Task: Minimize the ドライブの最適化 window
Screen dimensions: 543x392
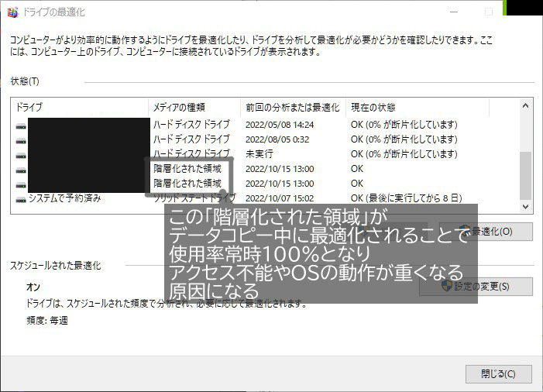Action: click(x=454, y=12)
